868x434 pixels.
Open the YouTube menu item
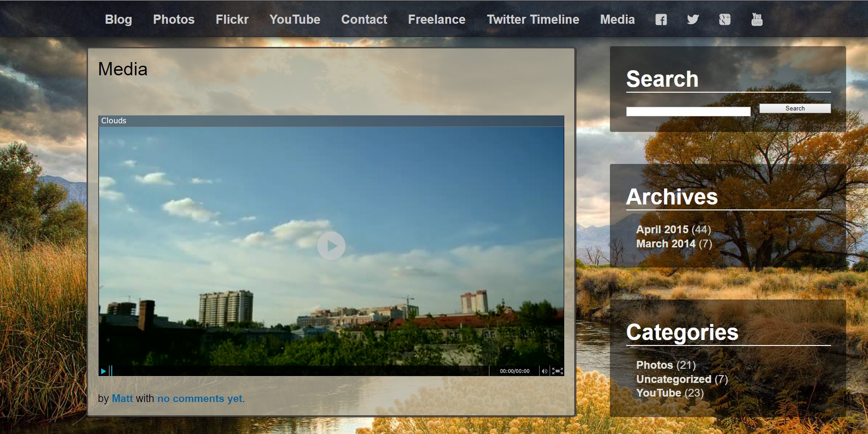295,19
